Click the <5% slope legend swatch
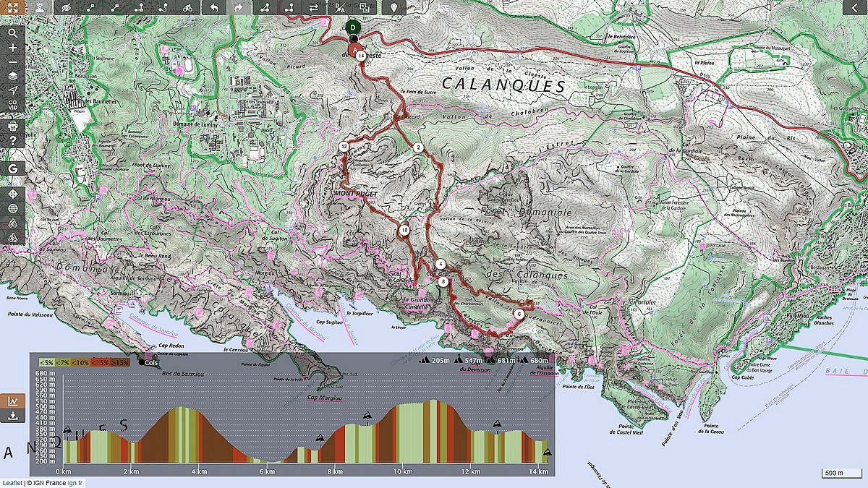Screen dimensions: 868x488 click(x=46, y=362)
